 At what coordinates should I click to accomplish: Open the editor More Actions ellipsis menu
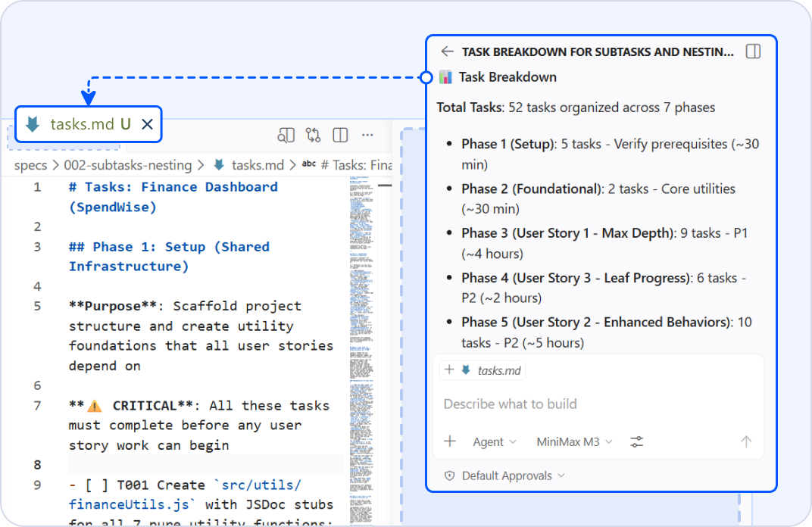tap(367, 135)
